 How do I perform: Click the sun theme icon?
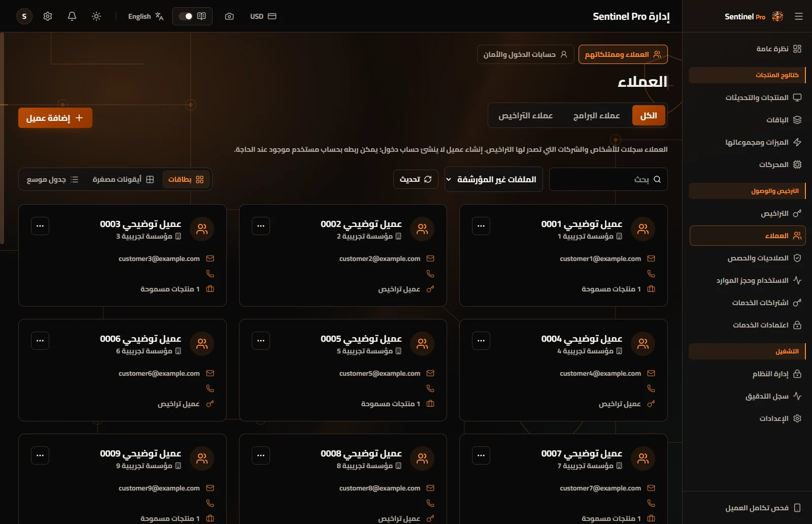(96, 16)
